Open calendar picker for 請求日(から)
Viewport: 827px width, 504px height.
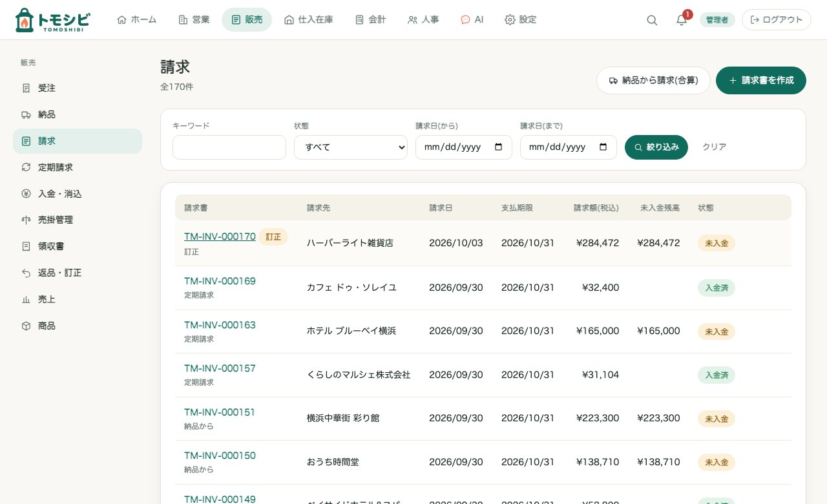pyautogui.click(x=498, y=147)
